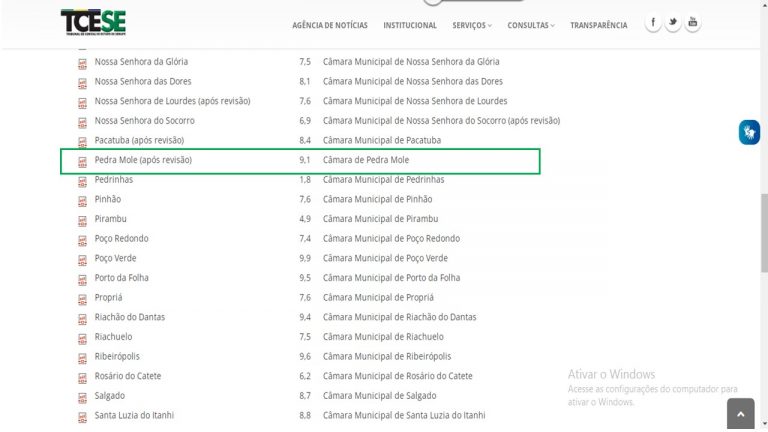Open Câmara Municipal de Ribeirópolis link
Viewport: 768px width, 432px height.
click(387, 356)
